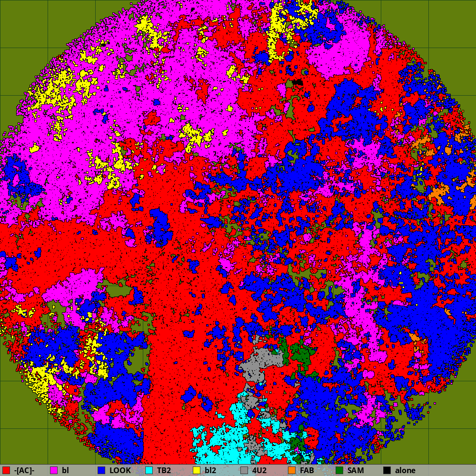Click the -[AC]- label in legend
Image resolution: width=476 pixels, height=476 pixels.
(24, 470)
